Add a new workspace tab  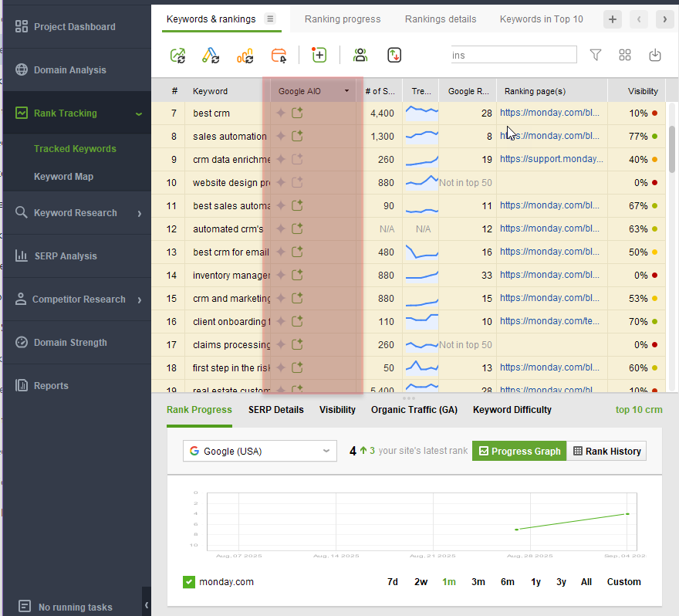tap(613, 19)
